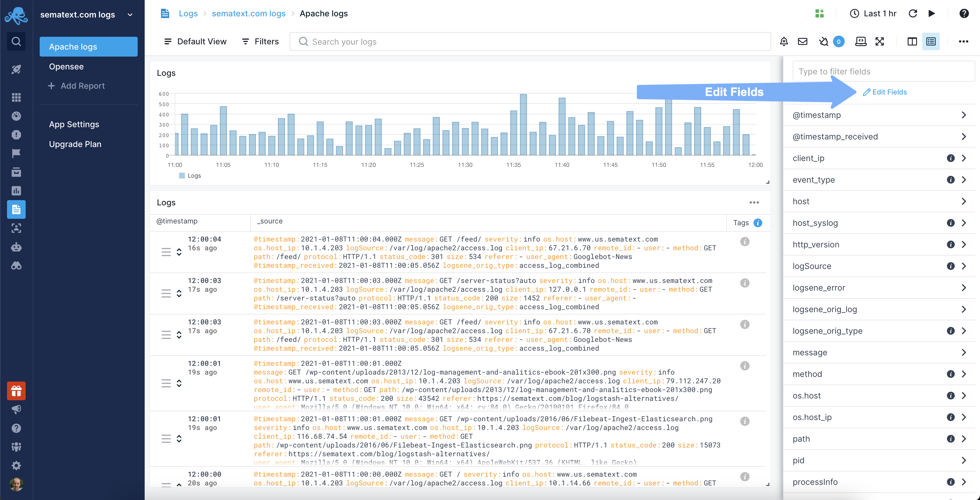Click the rocket icon in the sidebar
The width and height of the screenshot is (980, 500).
click(x=16, y=69)
